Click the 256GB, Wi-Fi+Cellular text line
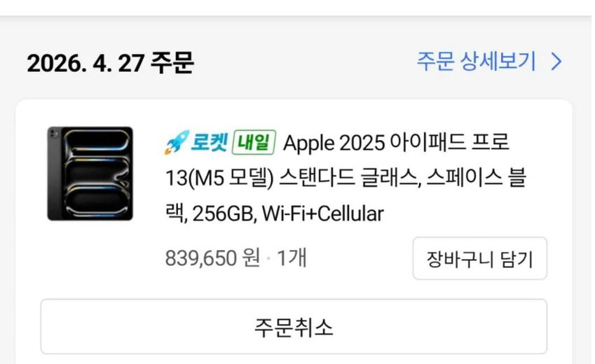Screen dimensions: 595x364 coord(288,213)
